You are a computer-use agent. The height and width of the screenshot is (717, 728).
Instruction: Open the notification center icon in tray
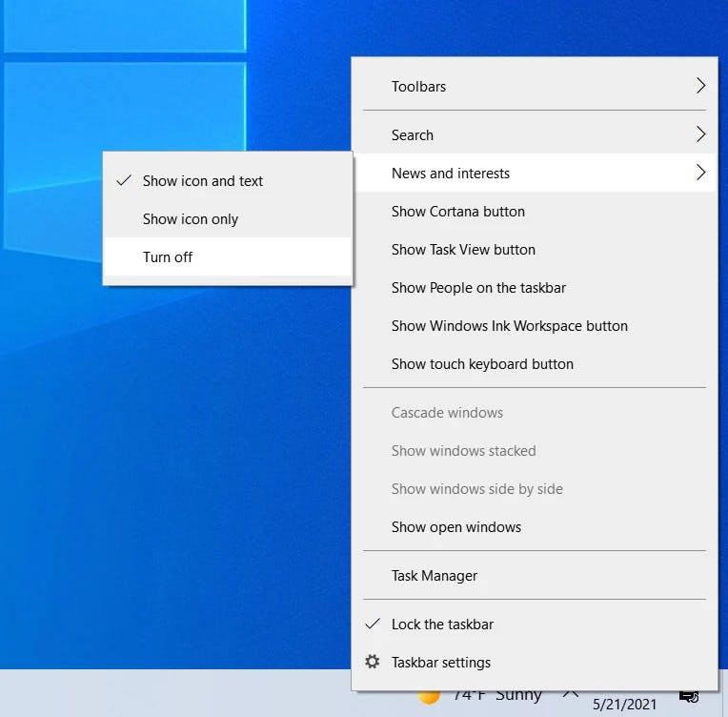689,696
